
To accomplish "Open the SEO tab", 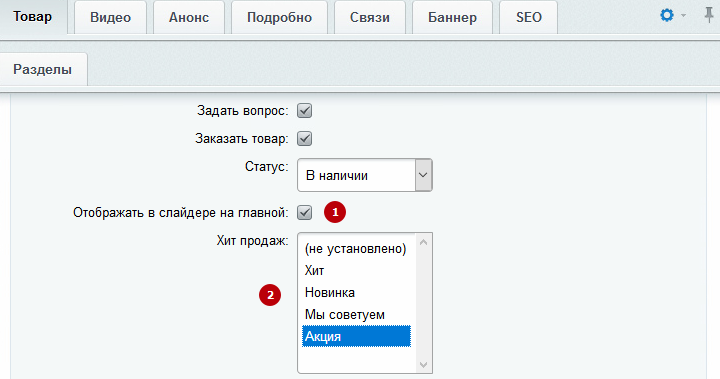I will coord(529,17).
